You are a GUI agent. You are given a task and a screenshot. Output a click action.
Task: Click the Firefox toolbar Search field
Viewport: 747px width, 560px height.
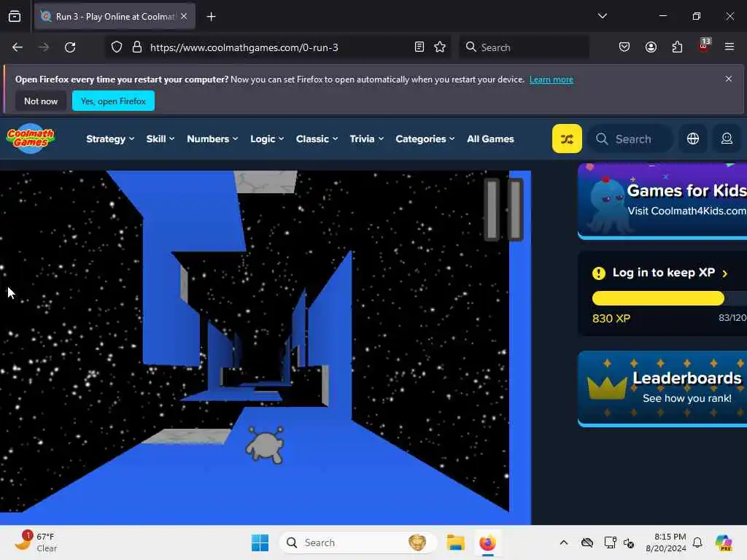[x=524, y=47]
